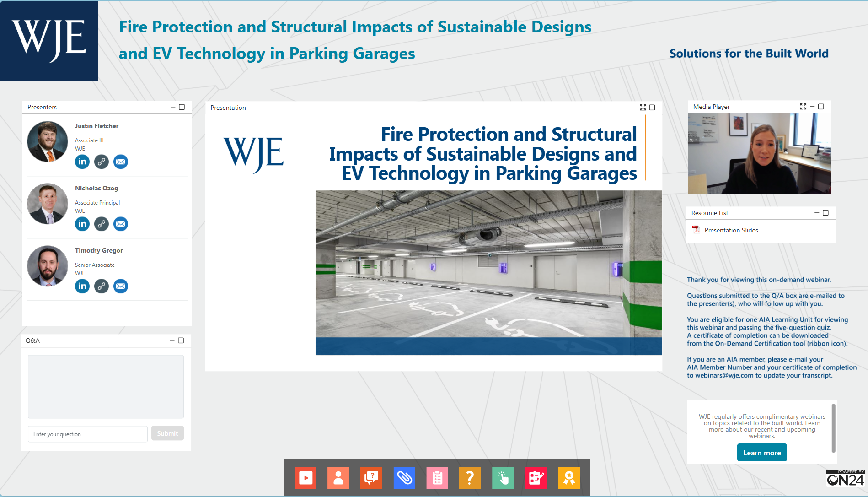Maximize the Media Player panel
Image resolution: width=868 pixels, height=497 pixels.
[821, 106]
